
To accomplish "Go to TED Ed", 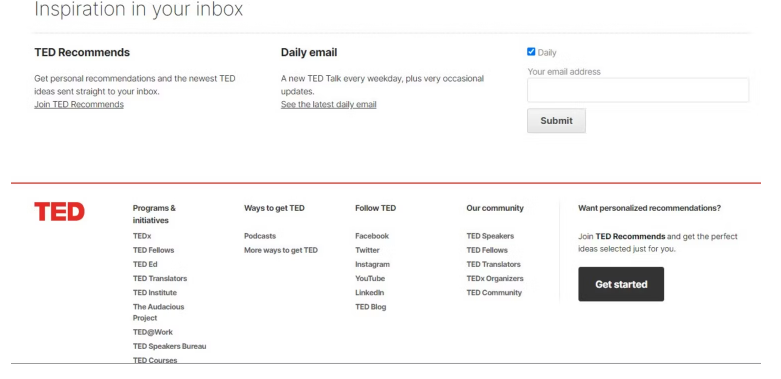I will pyautogui.click(x=145, y=264).
